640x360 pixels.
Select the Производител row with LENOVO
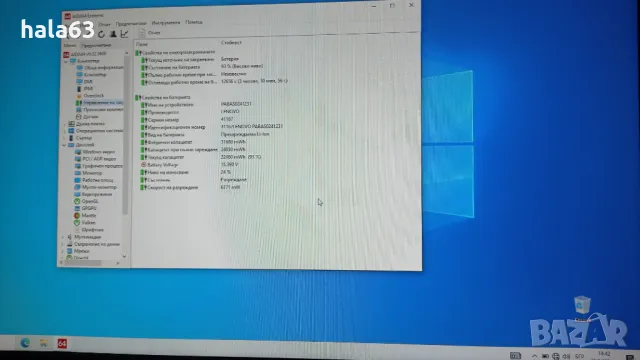coord(191,112)
